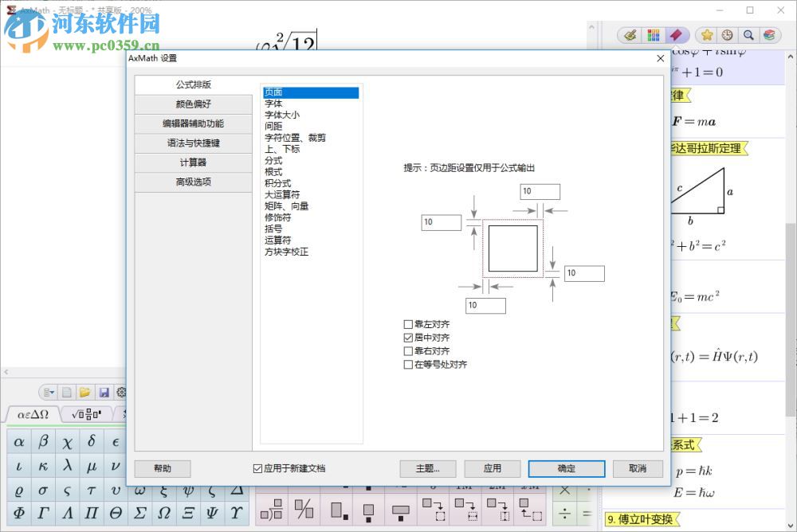Toggle 应用于新建文档 checkbox
Viewport: 797px width, 532px height.
tap(257, 468)
